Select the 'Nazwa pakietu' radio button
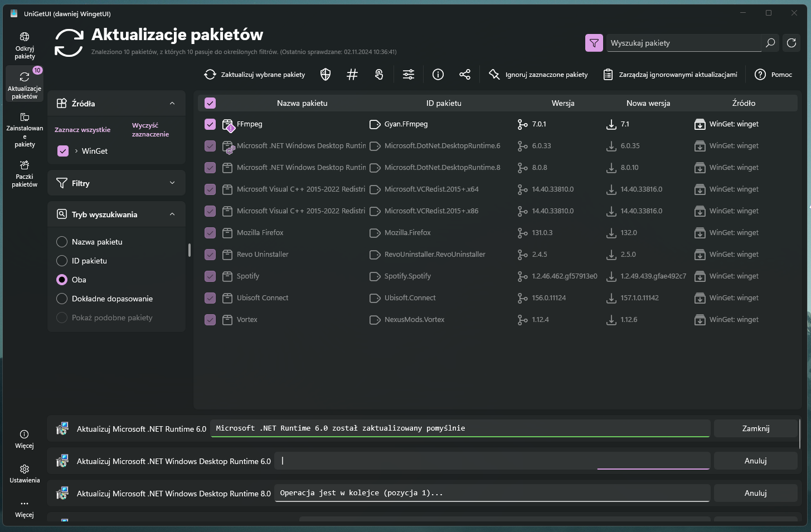 [62, 242]
